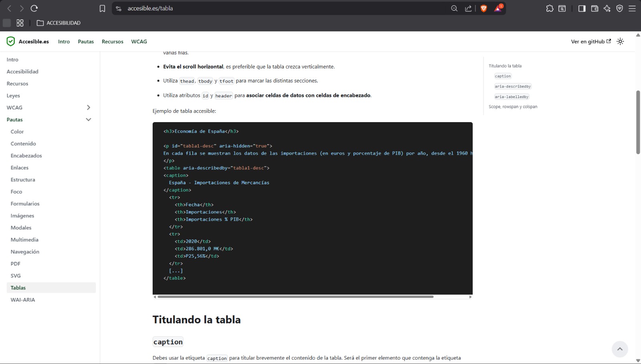Viewport: 641px width, 364px height.
Task: Jump to aria-describedby in page outline
Action: 512,86
